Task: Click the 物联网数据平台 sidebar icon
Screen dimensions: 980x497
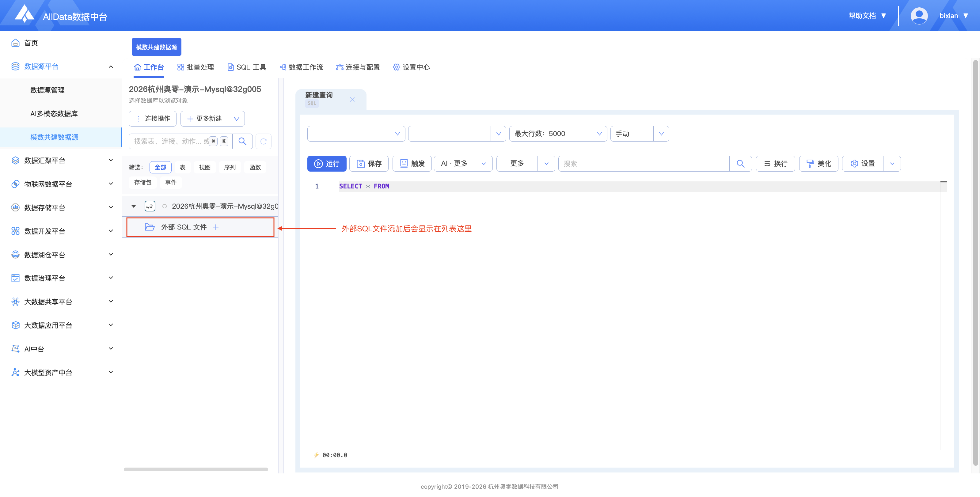Action: [15, 184]
